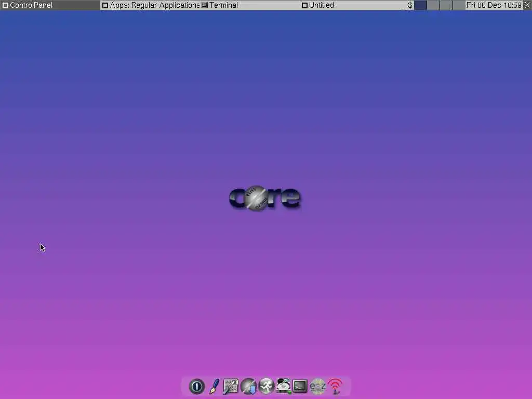
Task: Open the Mount Tool drive icon
Action: pos(283,387)
